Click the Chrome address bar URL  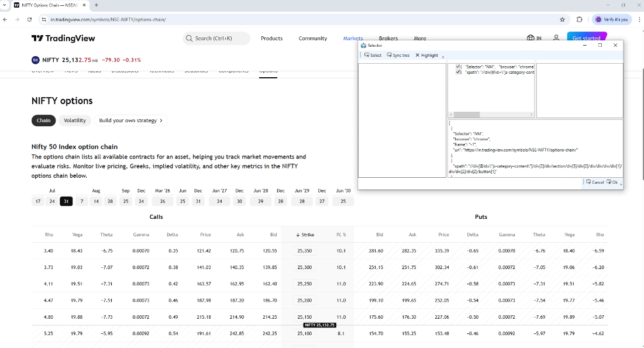108,19
